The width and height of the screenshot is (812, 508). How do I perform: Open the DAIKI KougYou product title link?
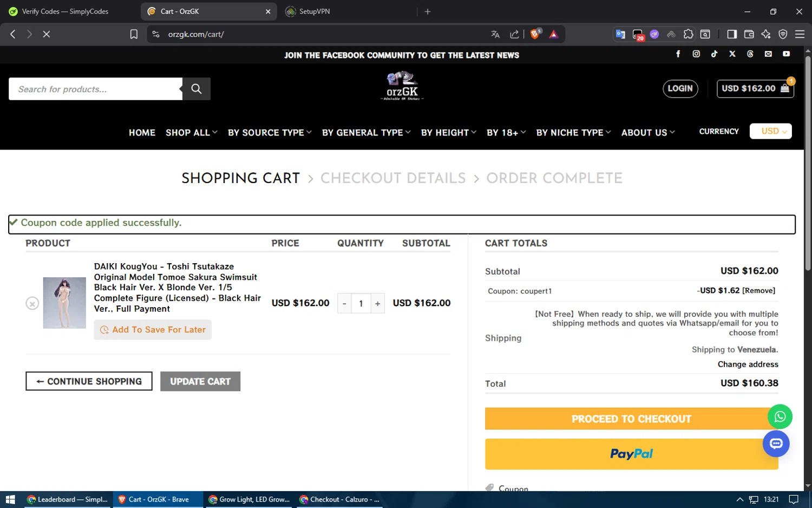coord(178,288)
